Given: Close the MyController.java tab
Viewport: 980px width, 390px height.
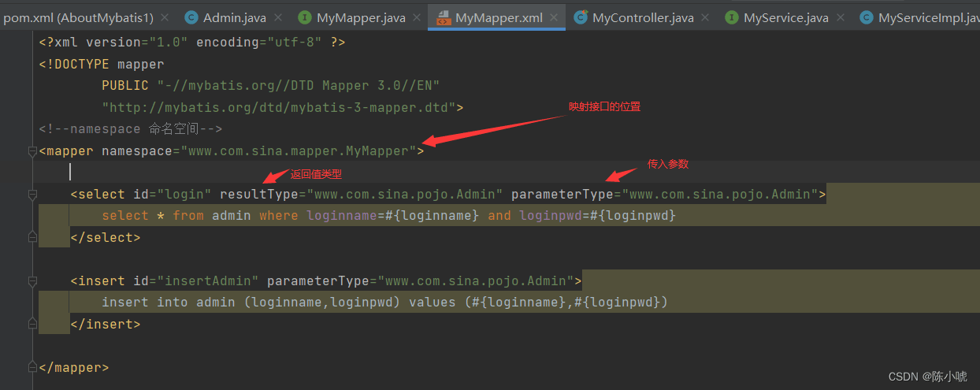Looking at the screenshot, I should 705,17.
